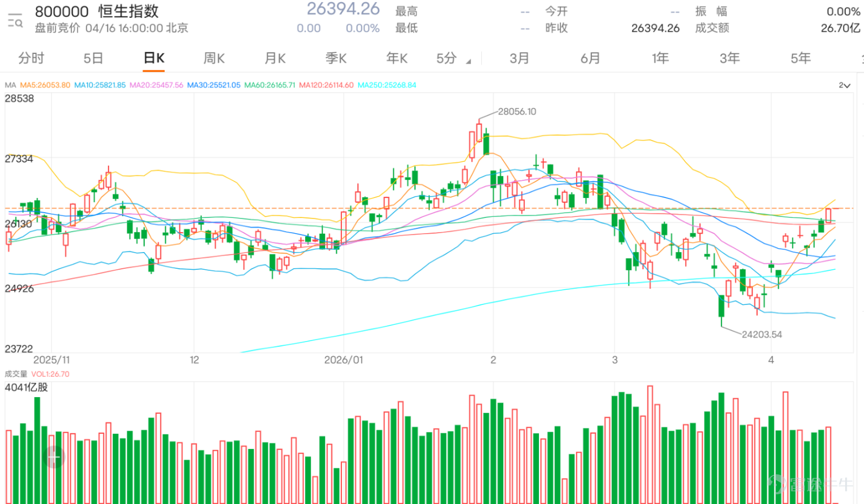Click the MA60:26165.71 indicator label
The width and height of the screenshot is (864, 504).
point(270,85)
